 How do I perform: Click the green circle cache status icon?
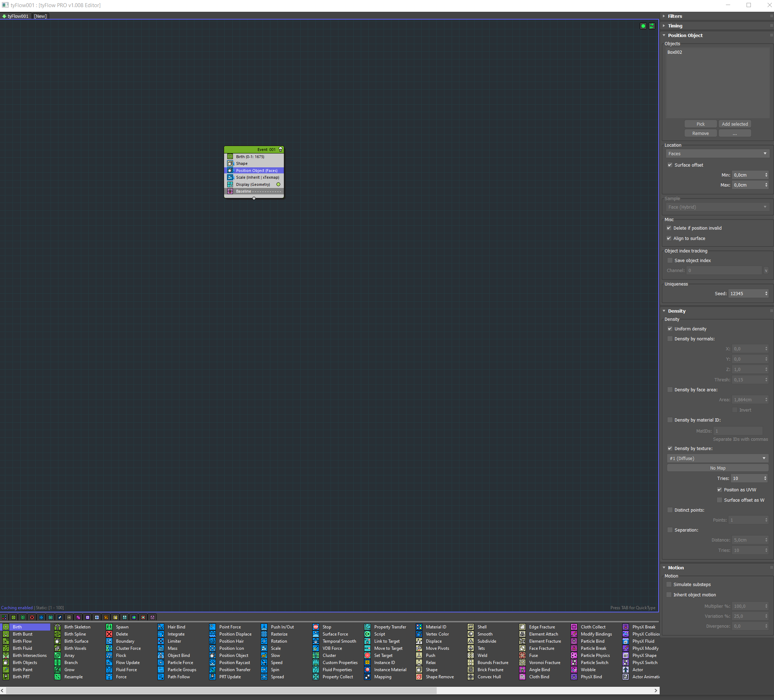[x=643, y=26]
